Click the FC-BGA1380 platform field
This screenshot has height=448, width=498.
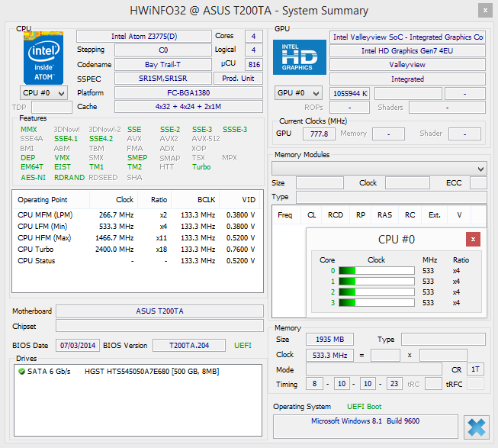[188, 93]
